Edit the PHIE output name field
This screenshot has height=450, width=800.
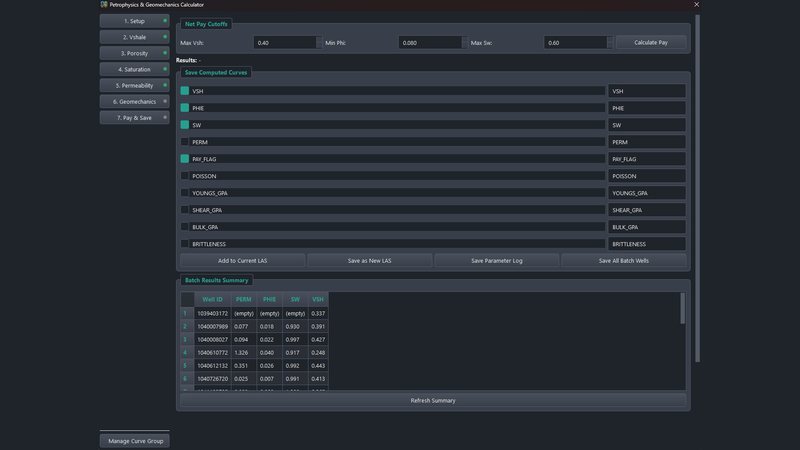(646, 108)
